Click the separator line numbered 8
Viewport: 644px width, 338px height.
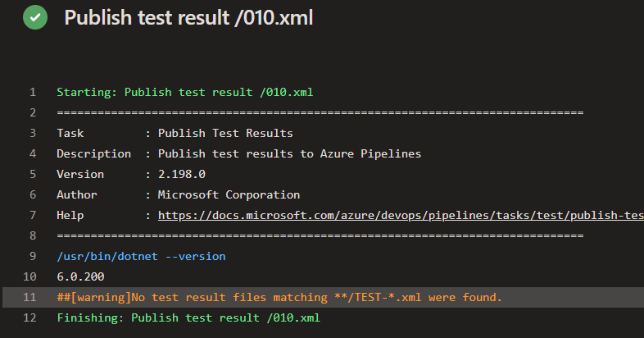(320, 235)
